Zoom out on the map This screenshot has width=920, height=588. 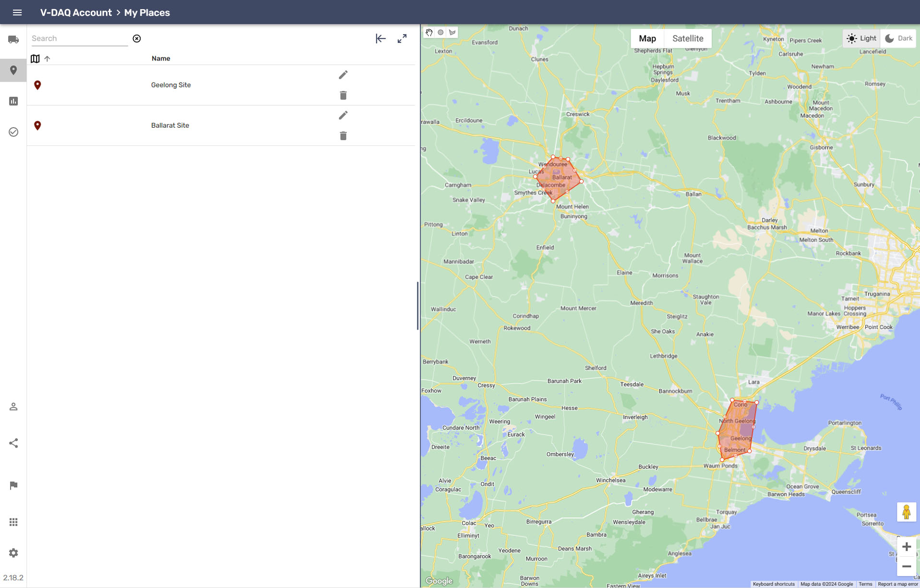[x=906, y=566]
